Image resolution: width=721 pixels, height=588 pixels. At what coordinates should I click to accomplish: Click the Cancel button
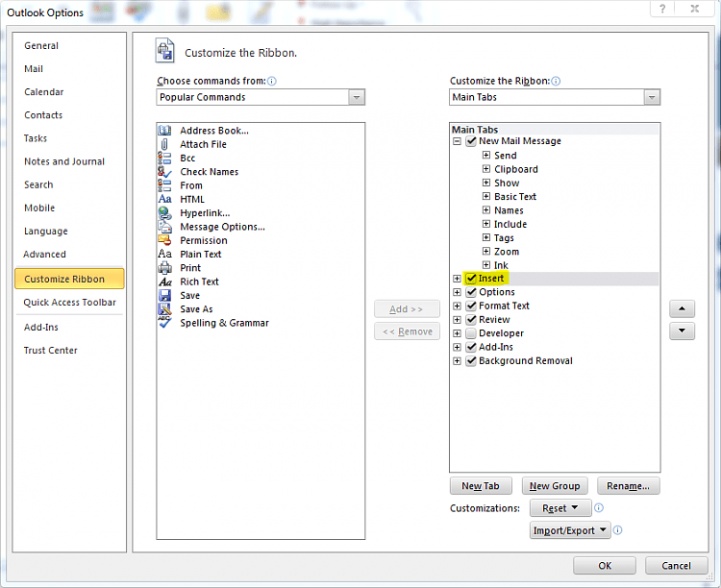[x=676, y=566]
